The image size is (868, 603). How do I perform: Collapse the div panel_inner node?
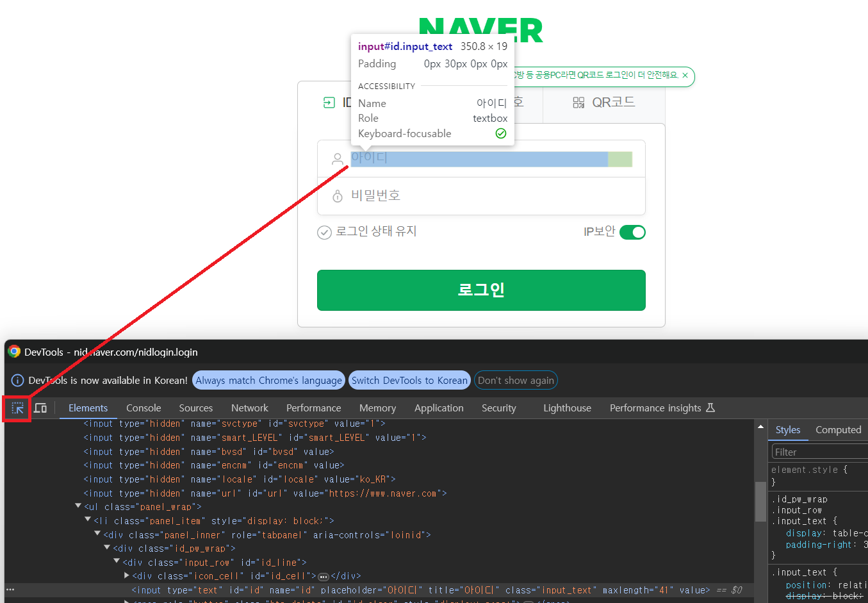(97, 534)
